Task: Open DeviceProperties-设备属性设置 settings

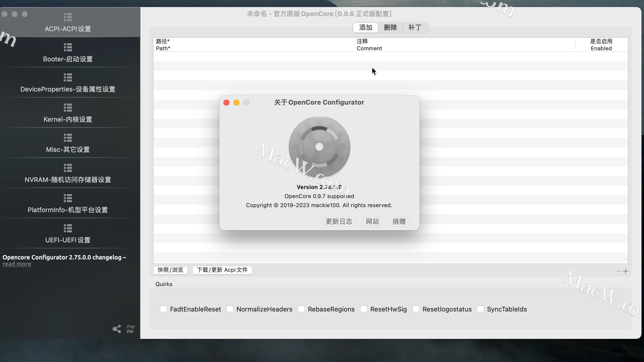Action: [x=67, y=82]
